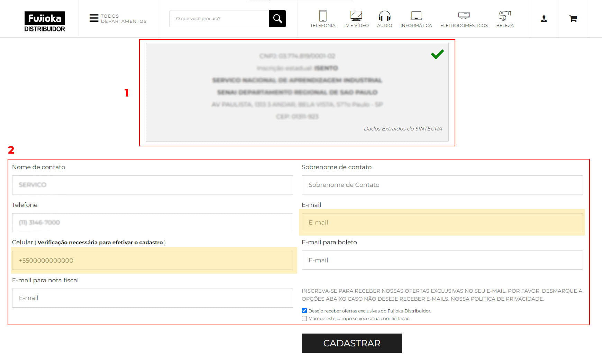Click the highlighted E-mail input field
This screenshot has width=602, height=364.
pyautogui.click(x=442, y=222)
